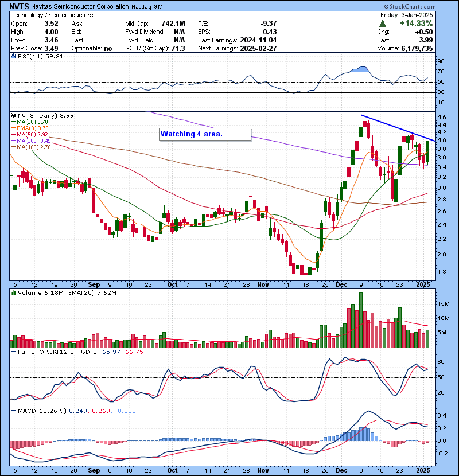Click the Nasdaq GM exchange label
The height and width of the screenshot is (476, 459).
147,7
